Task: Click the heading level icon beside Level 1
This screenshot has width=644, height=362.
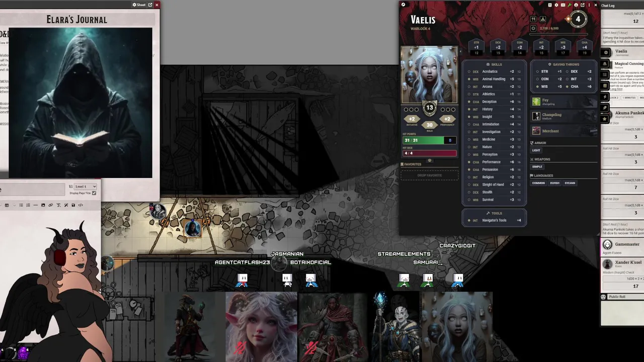Action: [71, 187]
